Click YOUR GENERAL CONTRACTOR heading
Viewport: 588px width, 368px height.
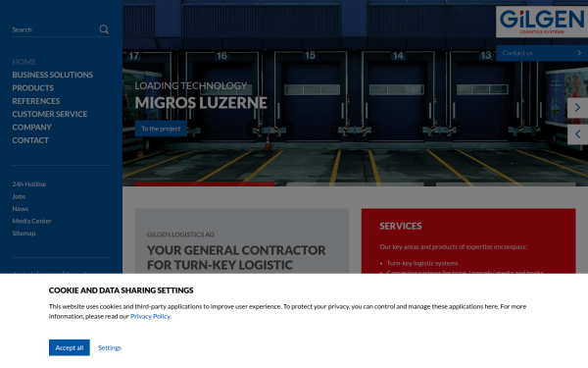pos(236,257)
